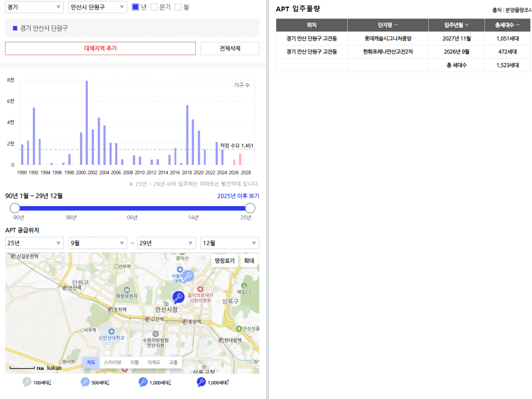Click the 제일CC golf icon on the map

(x=244, y=286)
